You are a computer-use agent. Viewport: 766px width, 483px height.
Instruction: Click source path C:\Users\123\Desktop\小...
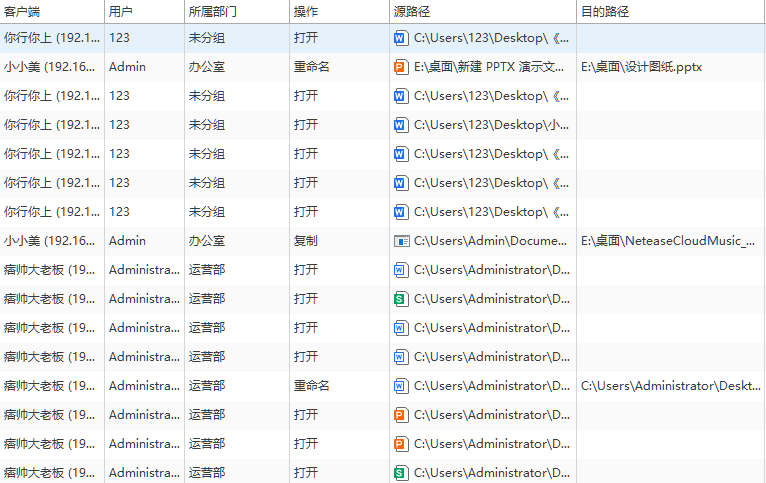(x=491, y=125)
